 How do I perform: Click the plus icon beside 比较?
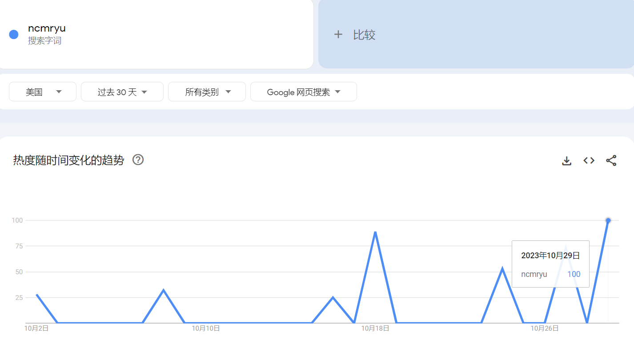338,35
